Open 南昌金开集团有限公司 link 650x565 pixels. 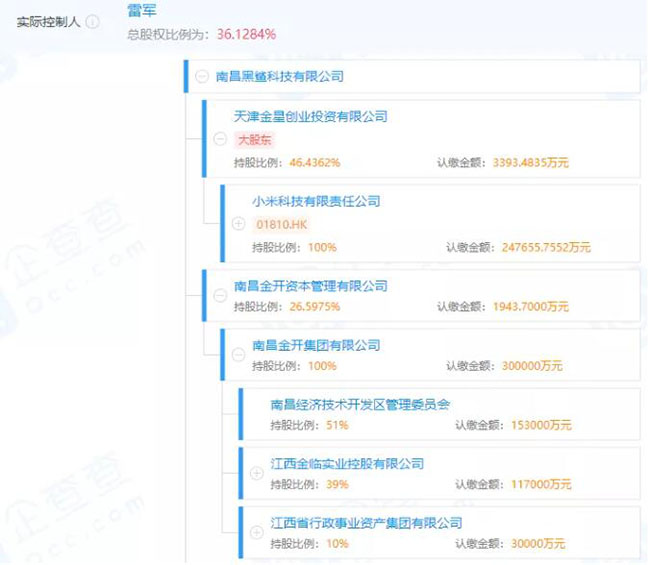click(x=316, y=345)
